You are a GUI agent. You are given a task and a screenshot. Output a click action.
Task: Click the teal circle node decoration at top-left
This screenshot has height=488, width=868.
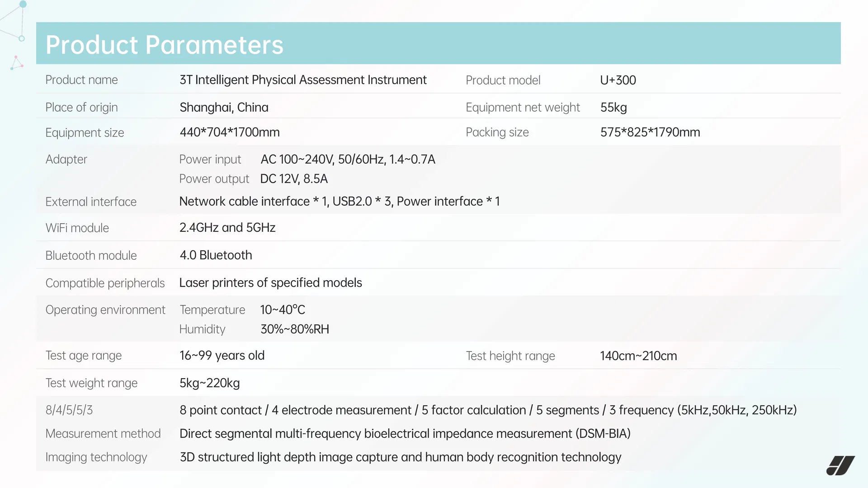[x=23, y=5]
